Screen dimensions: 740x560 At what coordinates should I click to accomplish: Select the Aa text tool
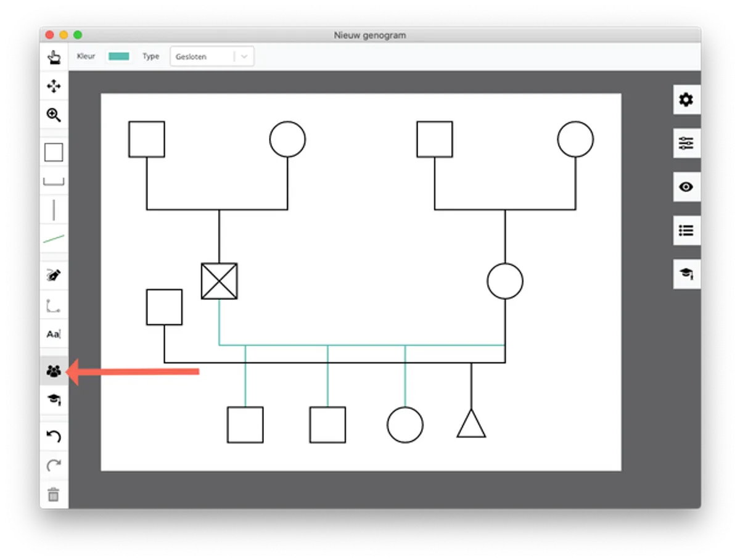click(x=54, y=334)
